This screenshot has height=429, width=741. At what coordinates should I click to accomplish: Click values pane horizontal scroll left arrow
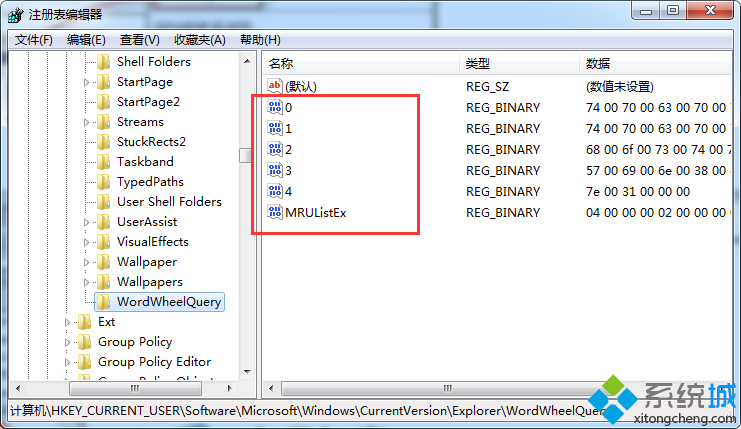(271, 388)
